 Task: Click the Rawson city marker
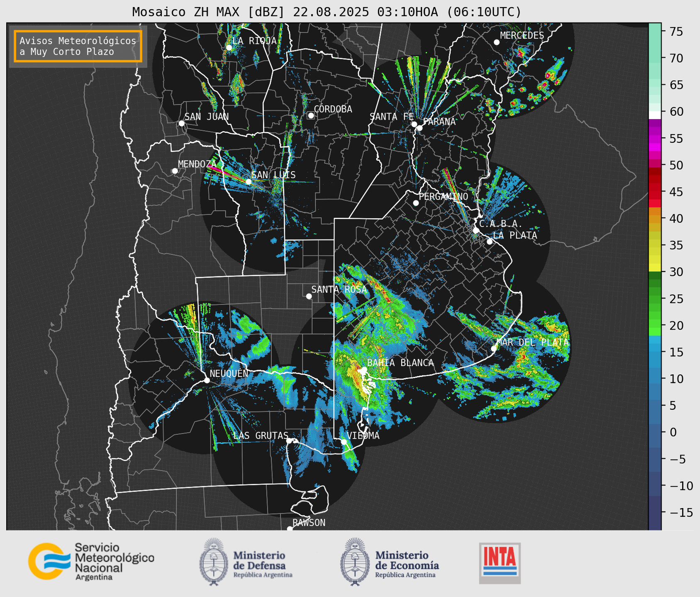[x=290, y=529]
